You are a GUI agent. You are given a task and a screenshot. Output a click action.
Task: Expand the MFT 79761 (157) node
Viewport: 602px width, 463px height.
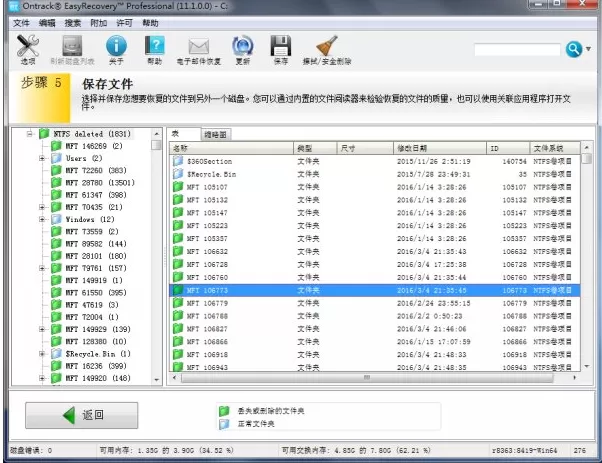coord(42,268)
